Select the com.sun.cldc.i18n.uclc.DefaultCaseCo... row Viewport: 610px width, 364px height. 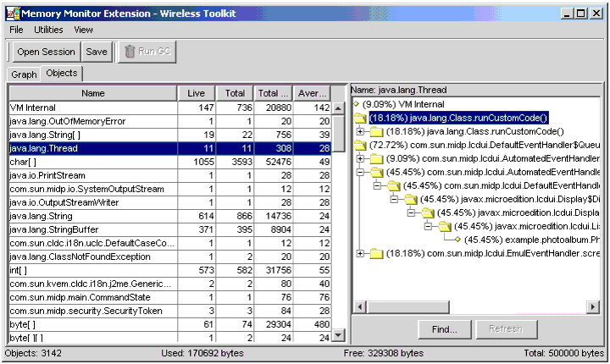click(170, 243)
